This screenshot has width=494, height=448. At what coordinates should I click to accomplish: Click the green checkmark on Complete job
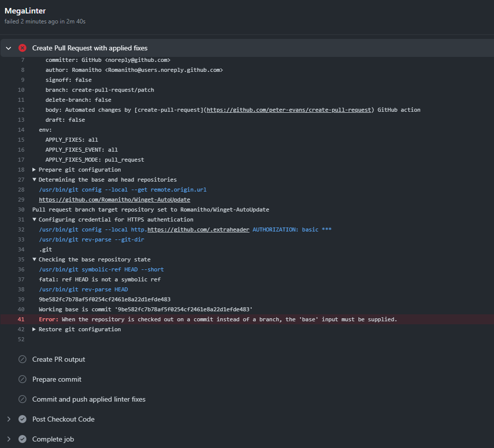point(22,439)
